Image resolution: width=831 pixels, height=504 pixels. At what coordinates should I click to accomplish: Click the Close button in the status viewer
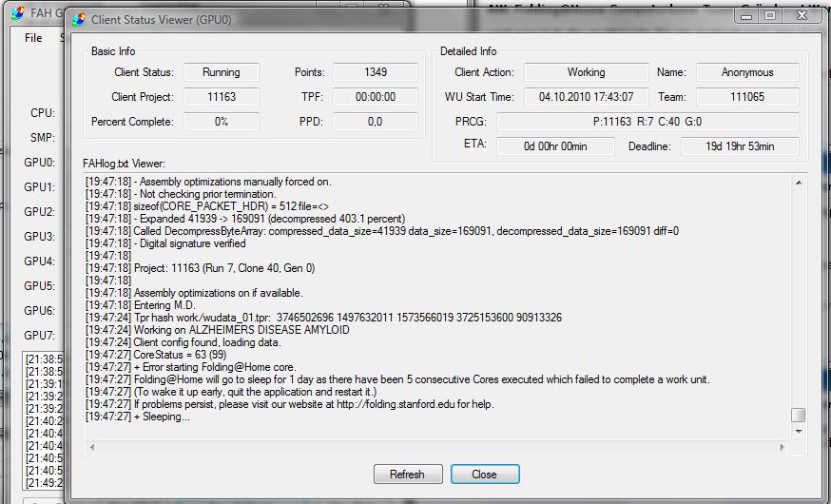[x=485, y=474]
